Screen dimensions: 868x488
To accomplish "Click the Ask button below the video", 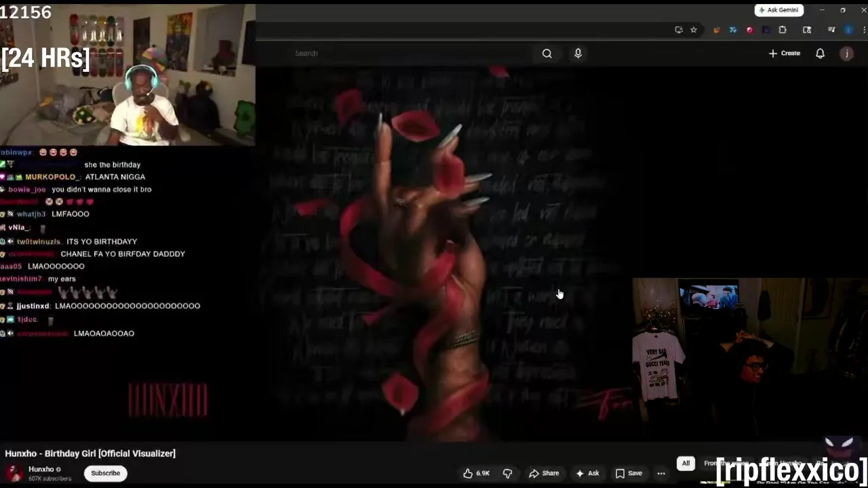I will click(x=587, y=473).
